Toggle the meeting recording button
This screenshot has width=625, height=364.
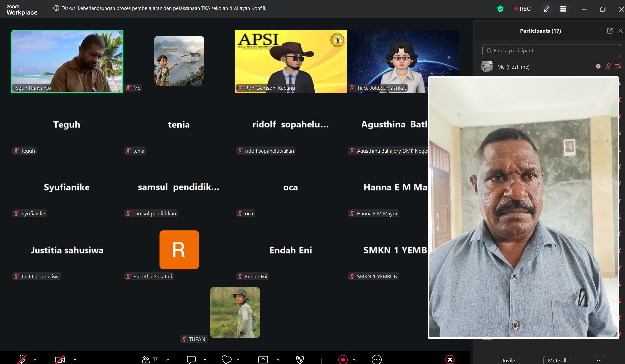coord(343,359)
